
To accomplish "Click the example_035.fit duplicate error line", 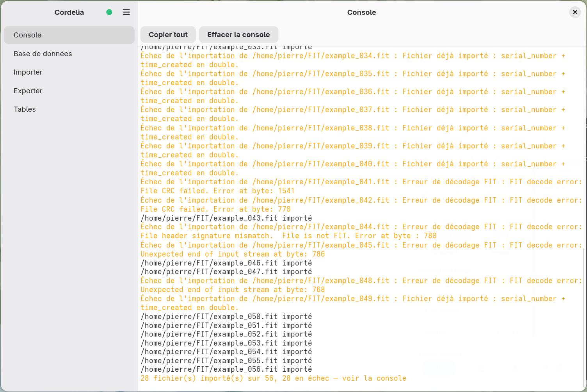I will [353, 78].
